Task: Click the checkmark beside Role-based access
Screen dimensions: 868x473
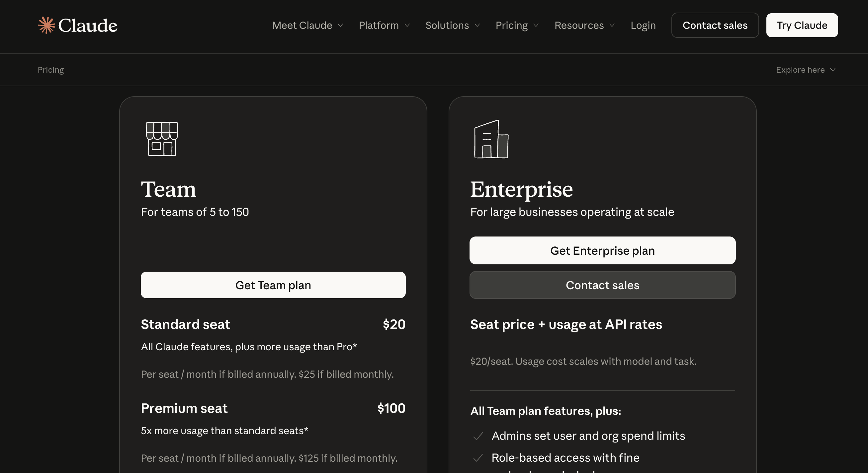Action: pyautogui.click(x=478, y=458)
